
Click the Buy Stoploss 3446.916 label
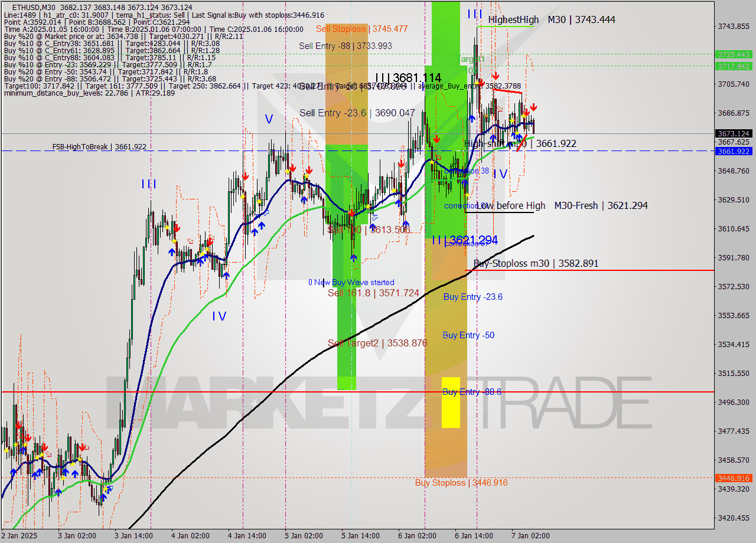pyautogui.click(x=461, y=483)
